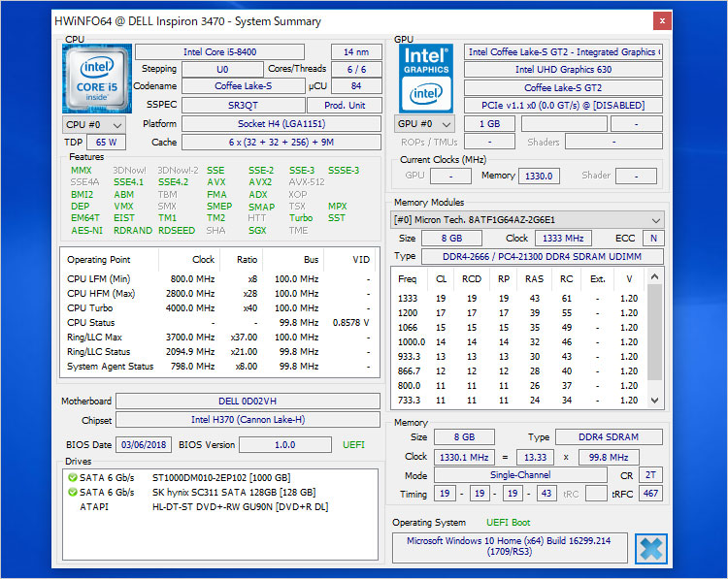The height and width of the screenshot is (579, 728).
Task: Click the BIOS Version 1.0.0 field
Action: pos(285,444)
